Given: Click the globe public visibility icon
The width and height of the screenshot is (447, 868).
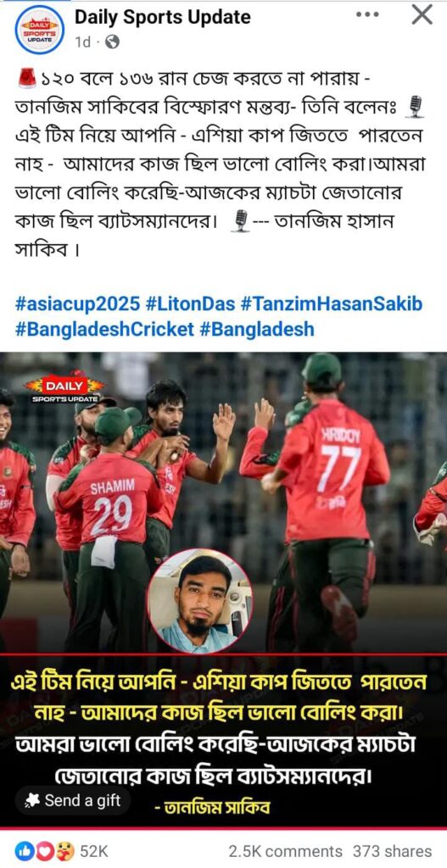Looking at the screenshot, I should tap(112, 42).
